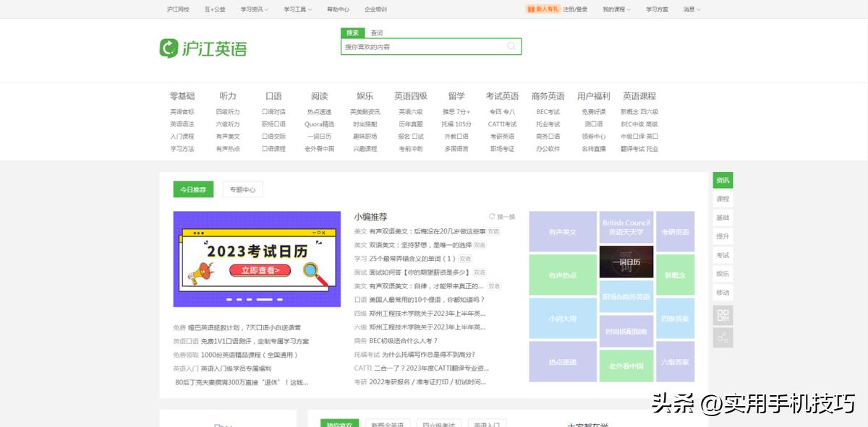Screen dimensions: 868x427
Task: Click the magnifier icon in the search bar
Action: tap(509, 46)
